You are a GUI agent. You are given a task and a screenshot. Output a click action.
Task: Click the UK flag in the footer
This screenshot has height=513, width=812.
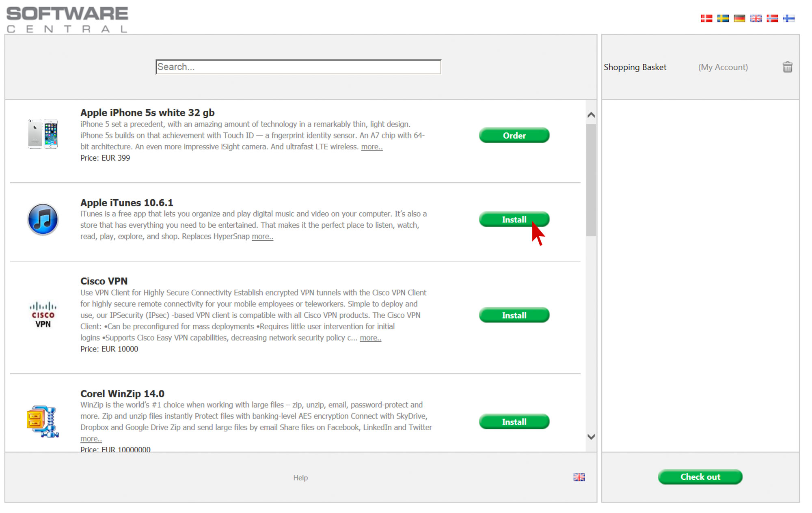(579, 477)
